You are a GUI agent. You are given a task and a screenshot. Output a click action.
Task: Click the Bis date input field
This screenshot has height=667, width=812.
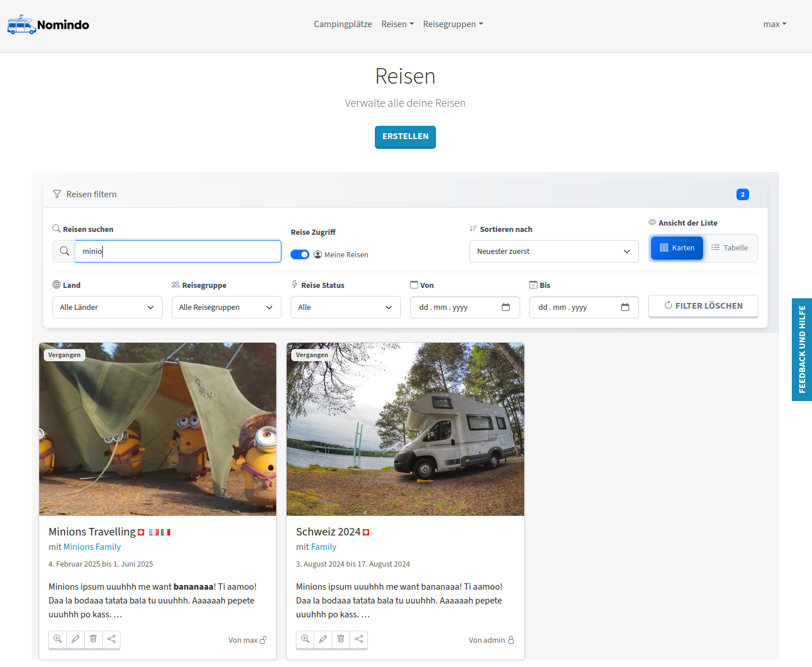(x=584, y=307)
